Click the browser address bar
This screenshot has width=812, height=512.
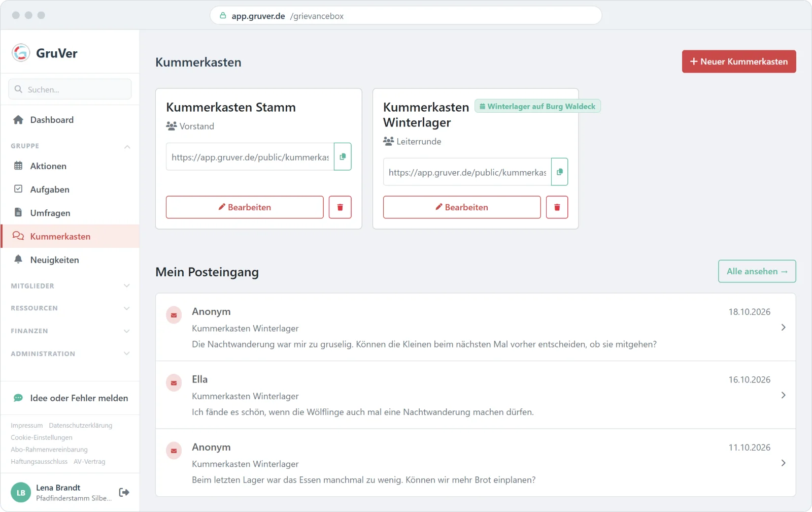[x=406, y=16]
